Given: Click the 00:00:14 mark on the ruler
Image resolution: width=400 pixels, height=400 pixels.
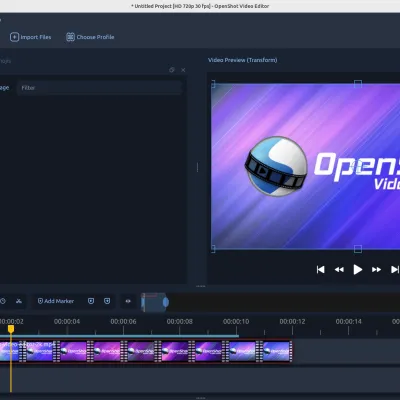Looking at the screenshot, I should coord(349,322).
